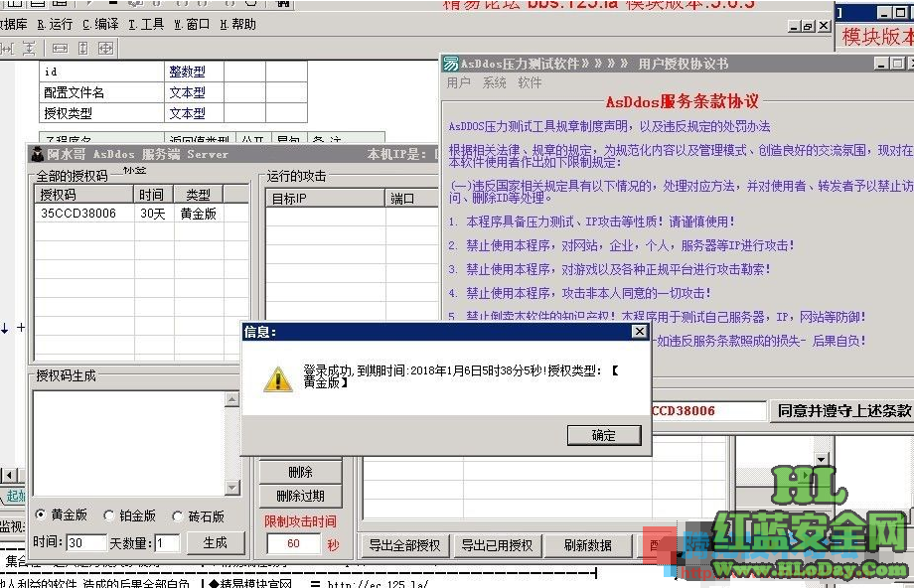Select the 铂金版 radio button
914x588 pixels.
(109, 515)
